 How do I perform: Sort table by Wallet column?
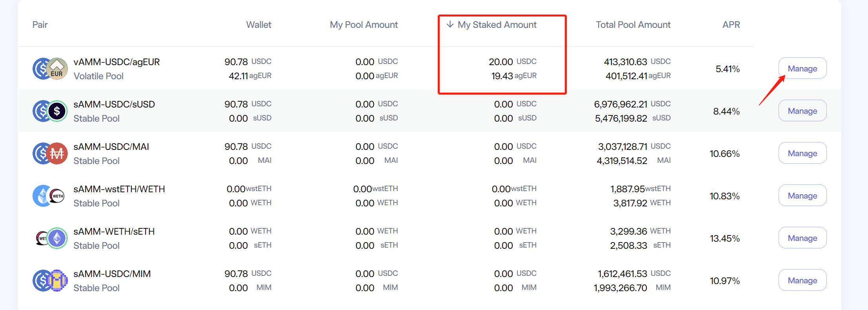(x=258, y=25)
